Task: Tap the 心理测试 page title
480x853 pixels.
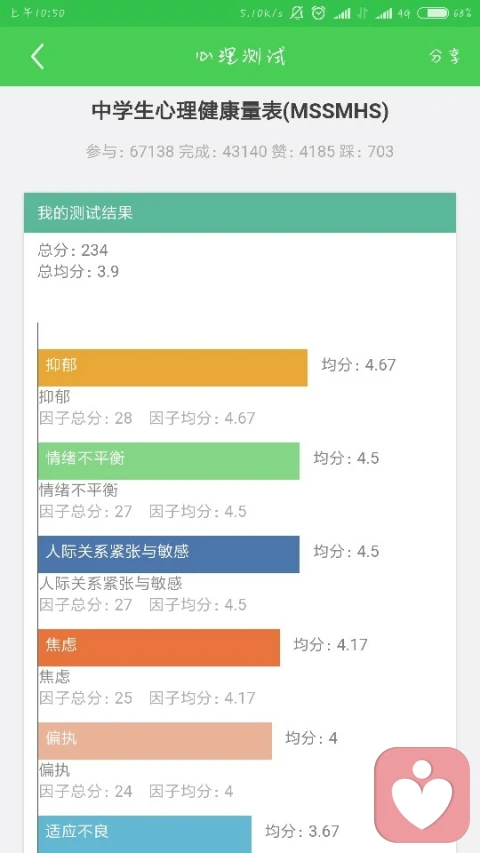Action: [241, 57]
